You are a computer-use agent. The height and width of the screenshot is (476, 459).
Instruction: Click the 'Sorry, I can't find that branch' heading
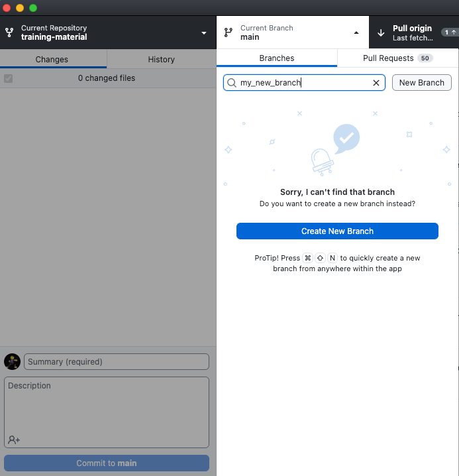[337, 192]
